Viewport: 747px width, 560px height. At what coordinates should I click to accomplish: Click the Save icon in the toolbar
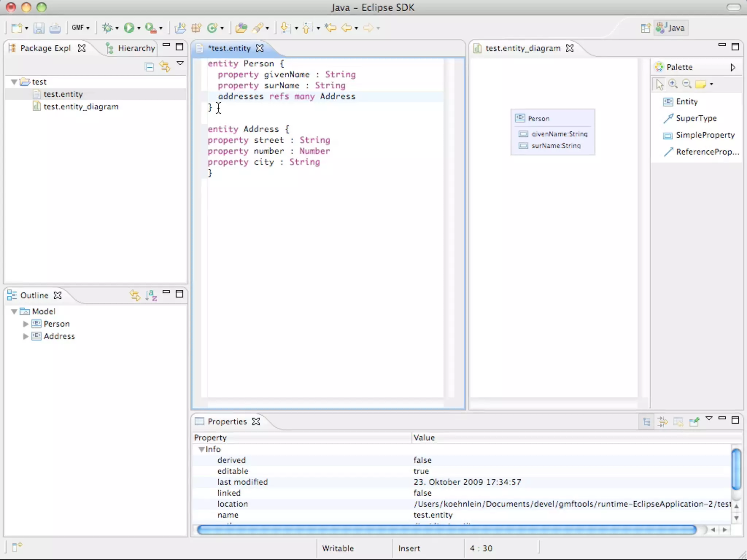[x=39, y=28]
